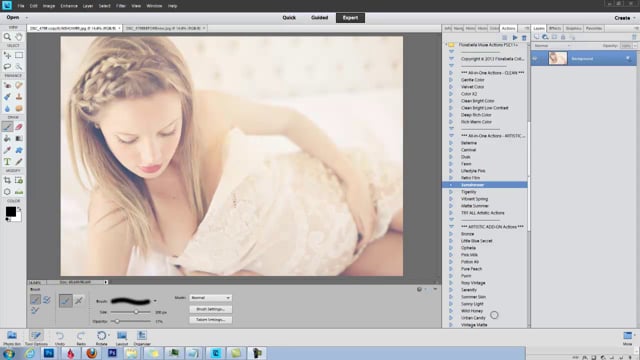Select the Clone Stamp tool
The image size is (640, 360).
point(19,97)
